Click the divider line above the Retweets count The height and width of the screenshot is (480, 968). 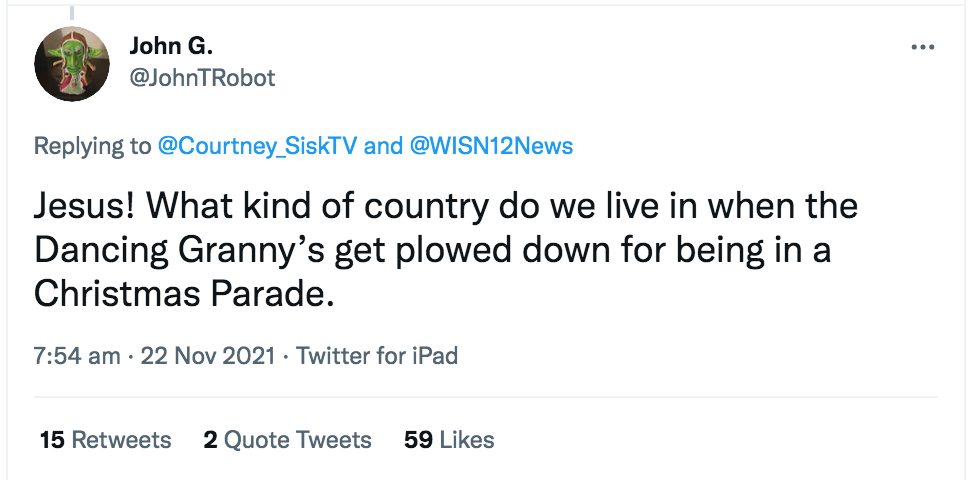486,398
